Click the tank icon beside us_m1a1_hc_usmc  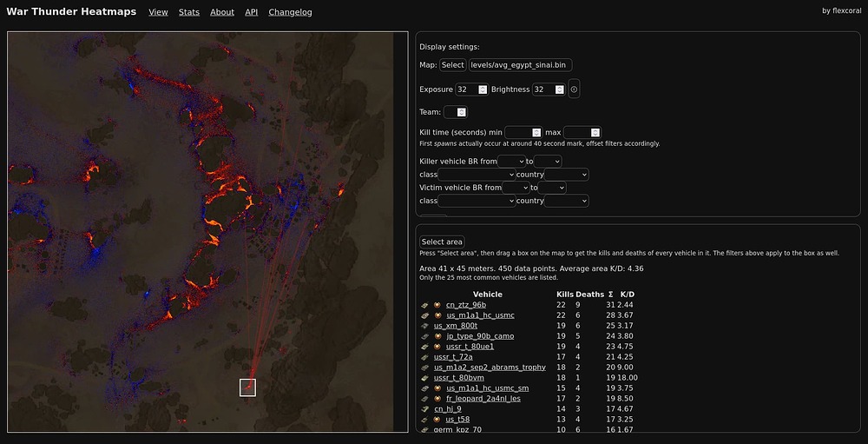[x=424, y=315]
